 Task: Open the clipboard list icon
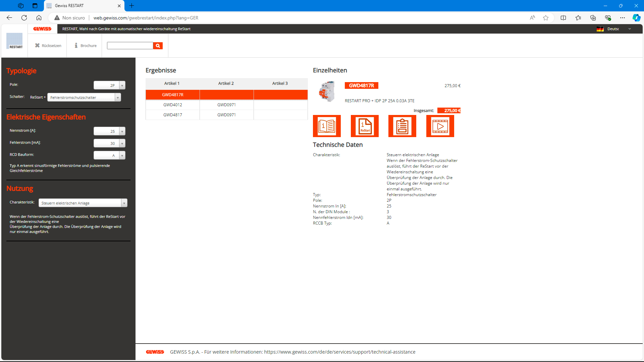402,126
